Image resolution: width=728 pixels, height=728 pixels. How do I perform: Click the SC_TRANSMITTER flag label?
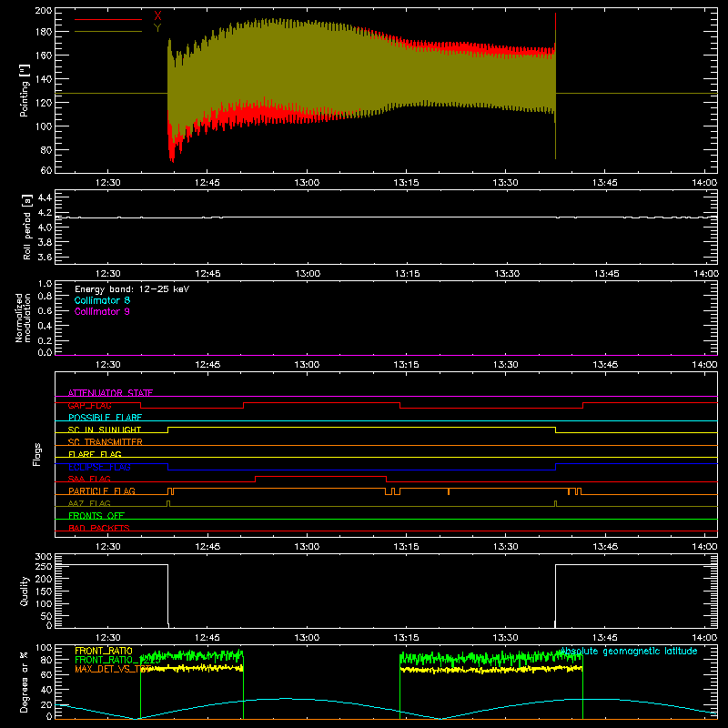105,442
